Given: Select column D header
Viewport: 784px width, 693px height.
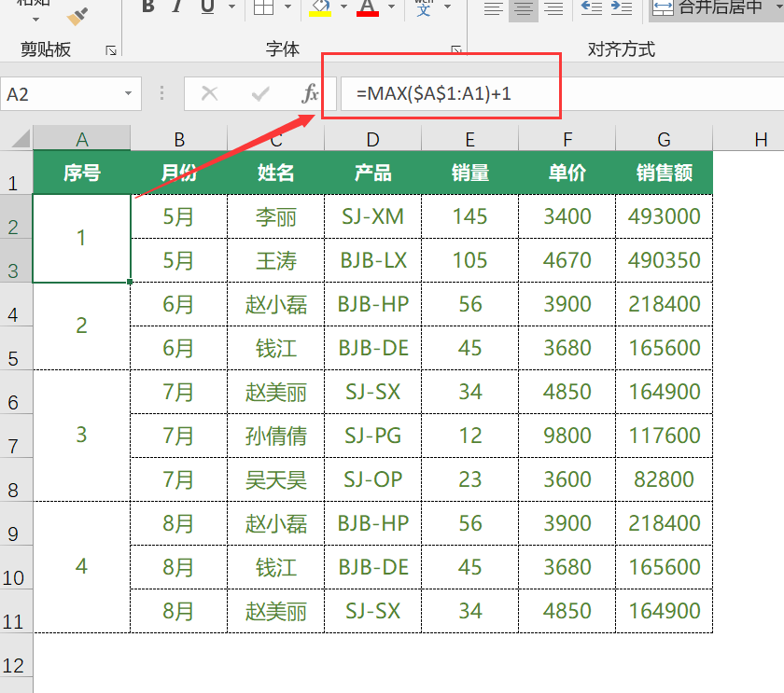Looking at the screenshot, I should pyautogui.click(x=373, y=139).
